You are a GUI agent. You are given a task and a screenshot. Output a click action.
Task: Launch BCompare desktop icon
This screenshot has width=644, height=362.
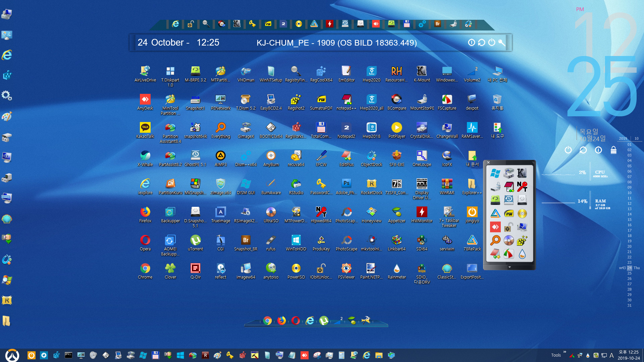click(x=396, y=102)
